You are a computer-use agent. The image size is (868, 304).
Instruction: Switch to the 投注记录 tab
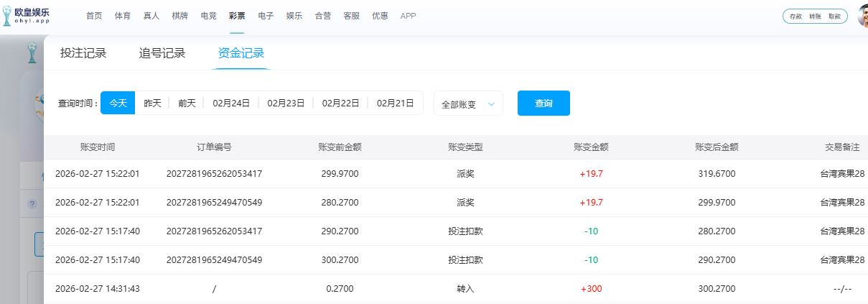click(83, 53)
